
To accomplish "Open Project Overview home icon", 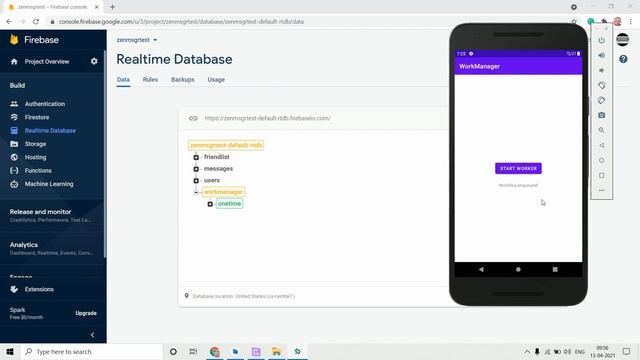I will [14, 62].
